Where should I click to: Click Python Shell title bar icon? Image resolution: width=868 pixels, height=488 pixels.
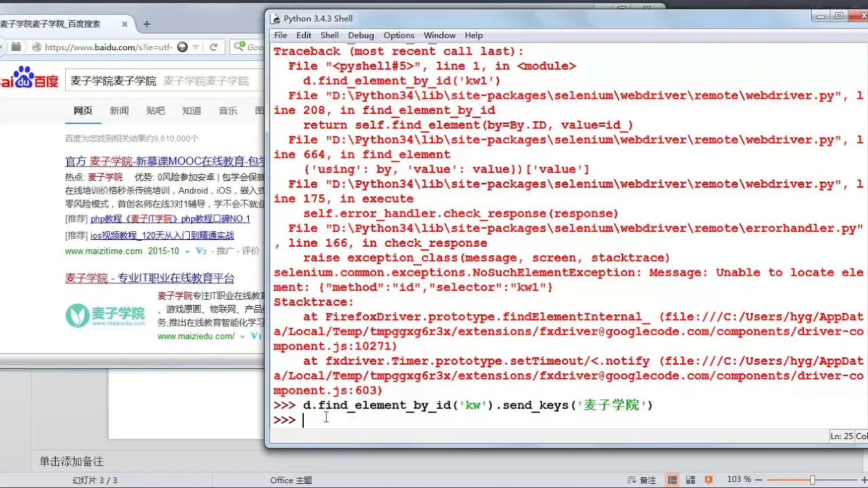[275, 18]
